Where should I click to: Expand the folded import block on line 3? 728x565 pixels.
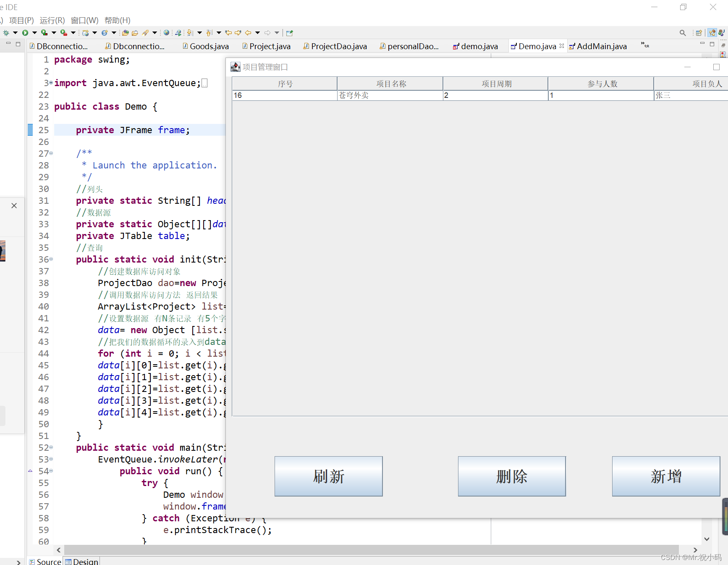click(51, 83)
